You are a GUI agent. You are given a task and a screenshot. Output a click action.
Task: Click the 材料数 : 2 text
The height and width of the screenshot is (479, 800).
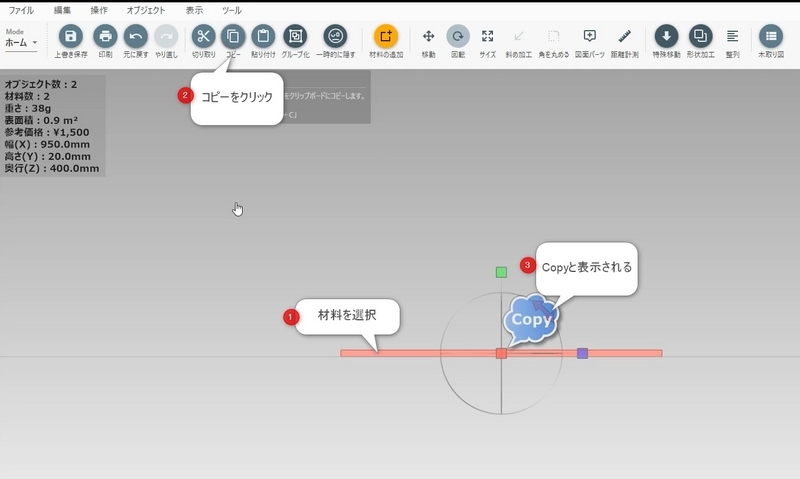click(x=27, y=96)
